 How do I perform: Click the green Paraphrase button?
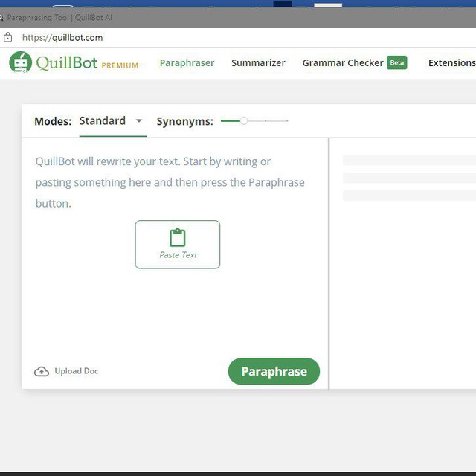tap(274, 371)
